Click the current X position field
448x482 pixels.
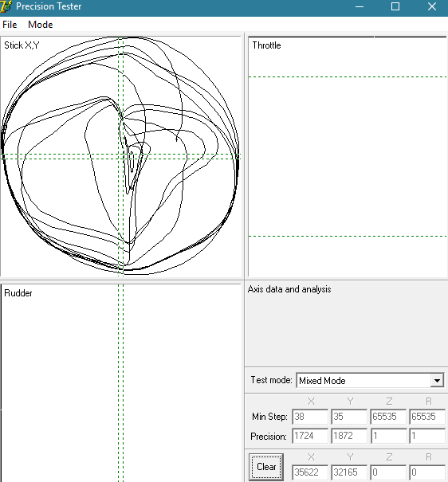(310, 472)
